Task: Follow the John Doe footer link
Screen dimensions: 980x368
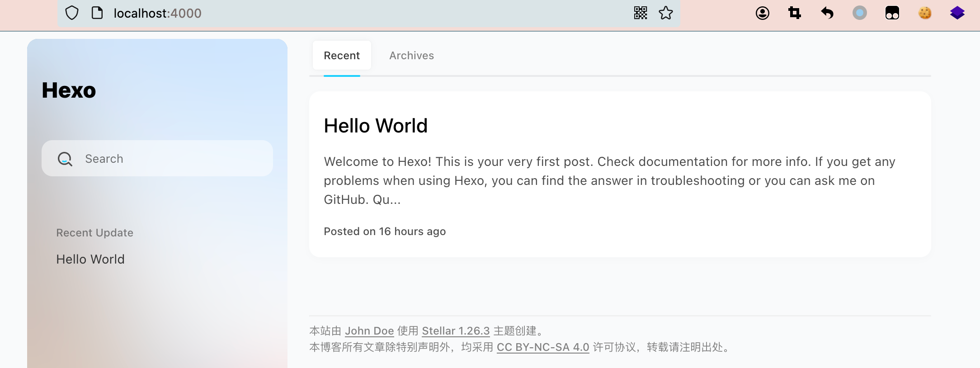Action: click(369, 331)
